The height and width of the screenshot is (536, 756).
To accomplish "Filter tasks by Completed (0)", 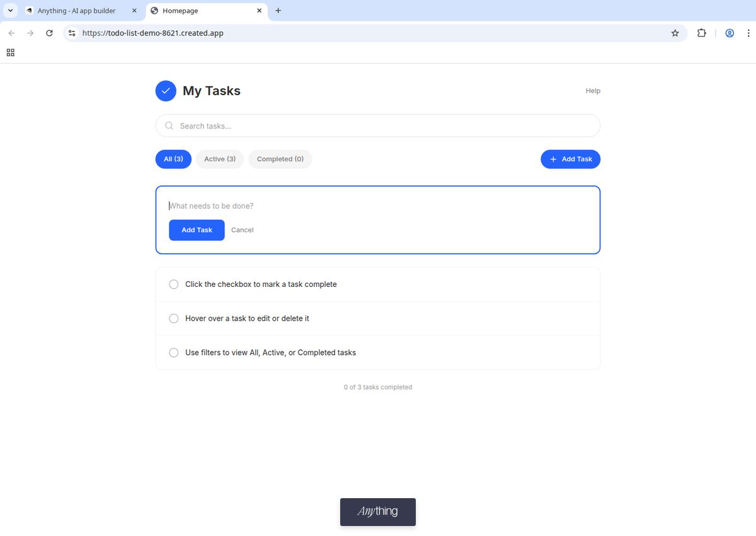I will pos(280,159).
